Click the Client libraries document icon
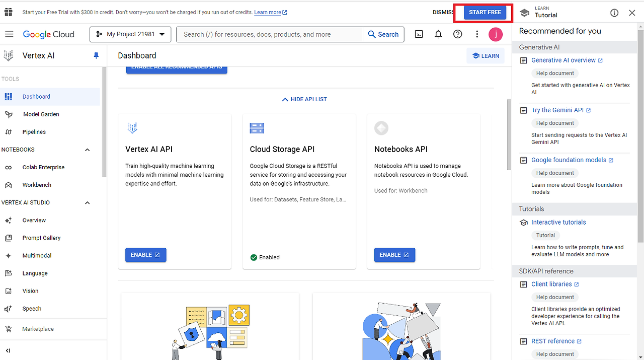 [x=524, y=284]
